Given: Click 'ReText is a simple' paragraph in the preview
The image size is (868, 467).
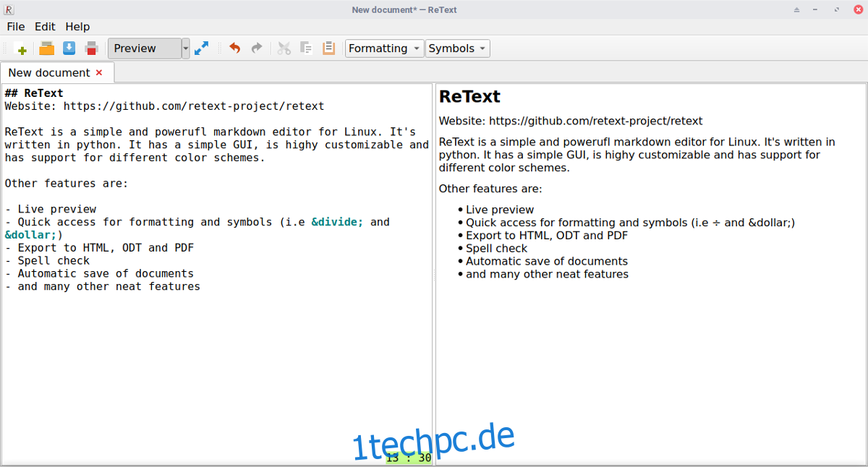Looking at the screenshot, I should pyautogui.click(x=637, y=155).
